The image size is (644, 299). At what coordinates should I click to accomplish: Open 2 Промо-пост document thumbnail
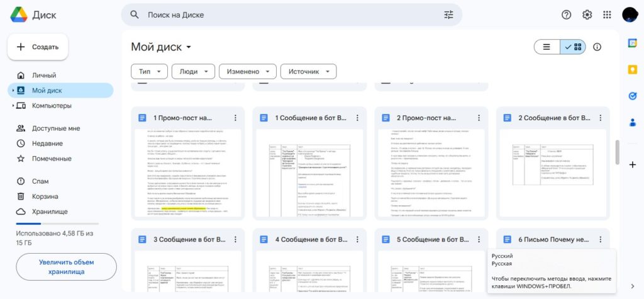(431, 173)
